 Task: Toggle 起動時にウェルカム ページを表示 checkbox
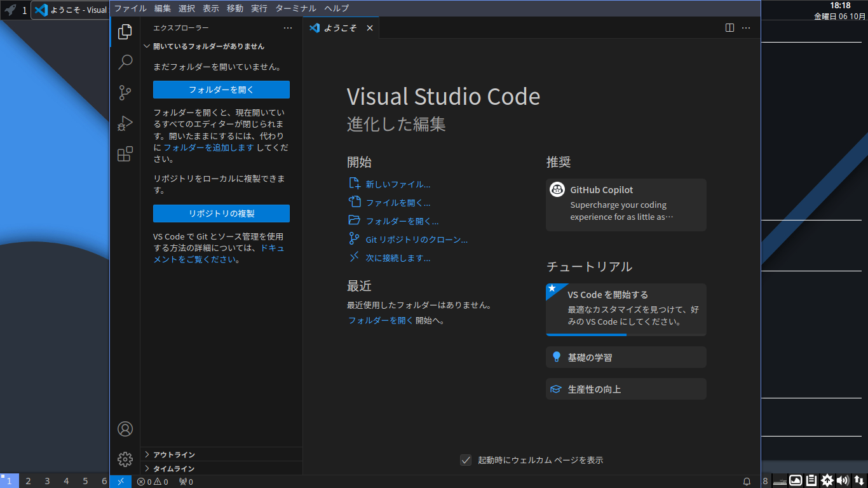[x=466, y=460]
